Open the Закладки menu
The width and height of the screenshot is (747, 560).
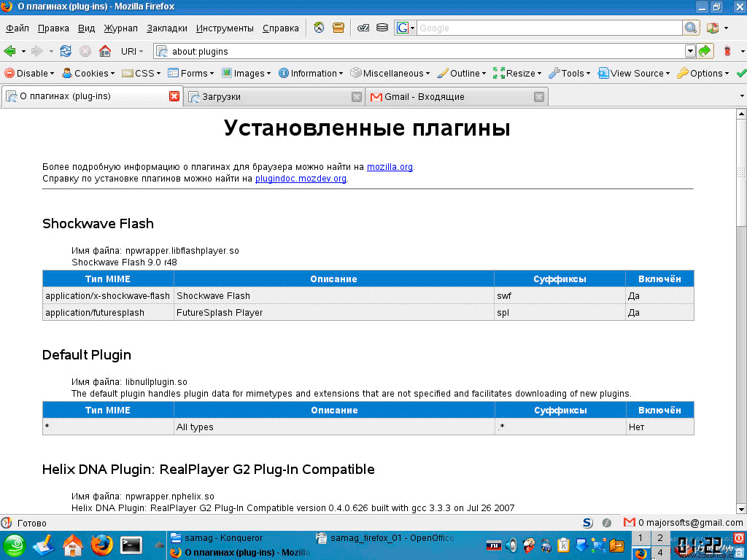point(166,28)
